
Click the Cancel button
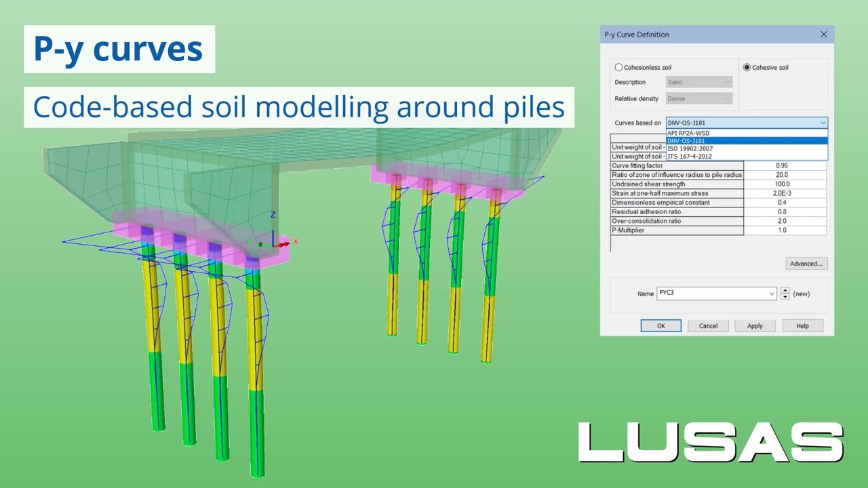(708, 326)
